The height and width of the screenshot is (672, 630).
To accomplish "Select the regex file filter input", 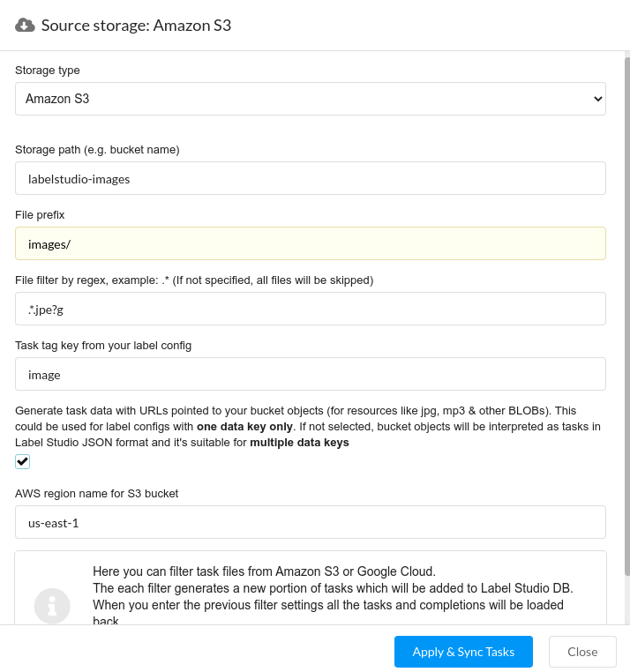I will click(311, 309).
